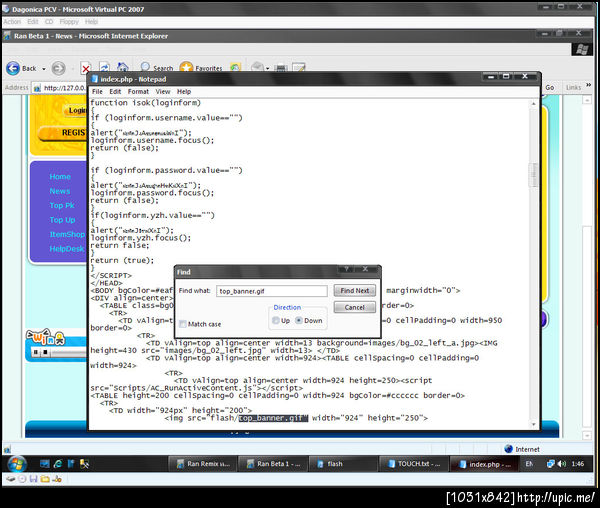
Task: Click the Windows Start orb
Action: [x=17, y=464]
